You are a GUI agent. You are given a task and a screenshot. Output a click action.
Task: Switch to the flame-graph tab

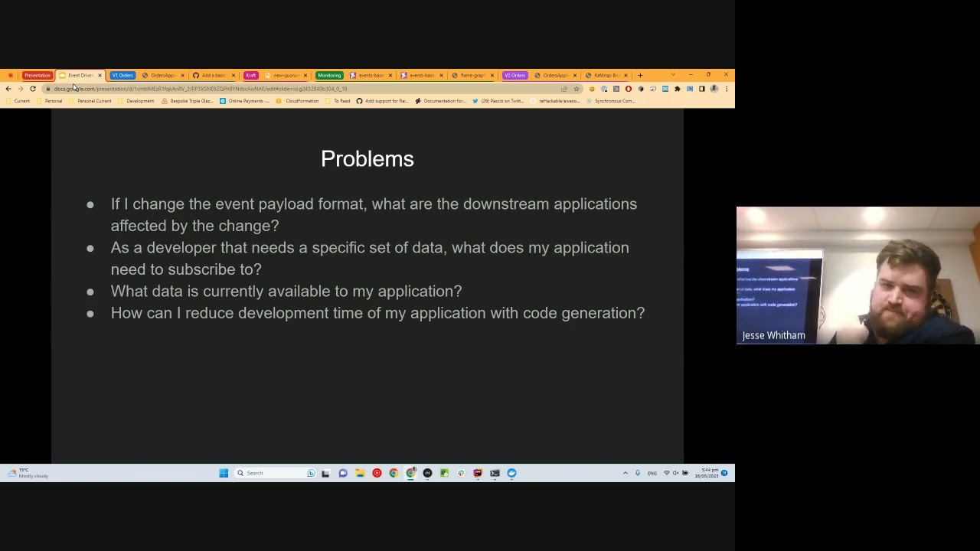pyautogui.click(x=472, y=75)
